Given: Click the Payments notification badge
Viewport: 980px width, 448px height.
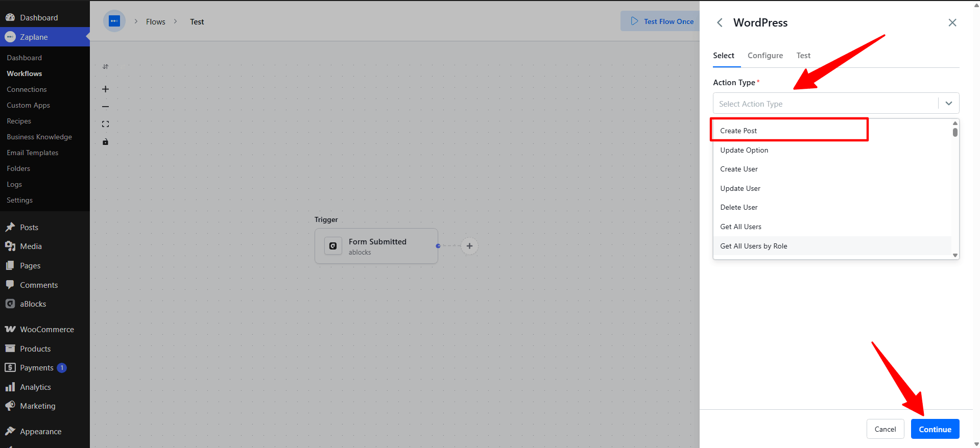Looking at the screenshot, I should coord(62,368).
